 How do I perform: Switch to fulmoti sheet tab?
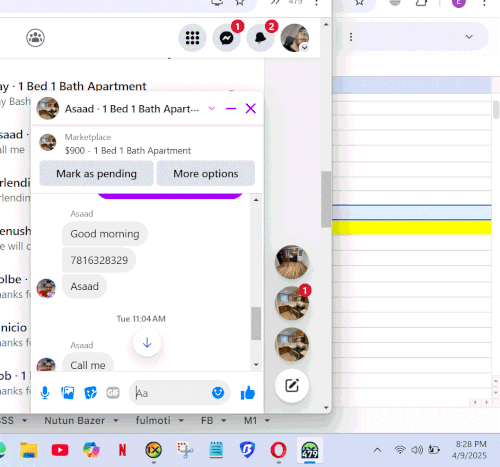pos(153,420)
